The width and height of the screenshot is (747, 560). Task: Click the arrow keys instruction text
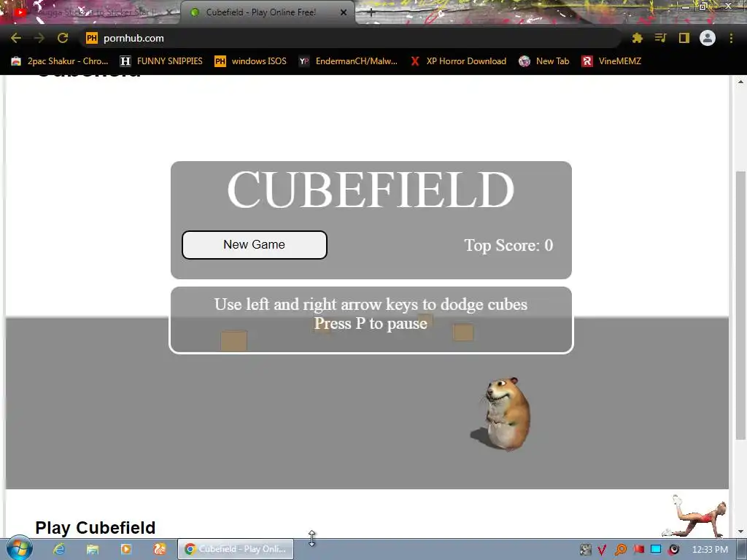coord(371,304)
